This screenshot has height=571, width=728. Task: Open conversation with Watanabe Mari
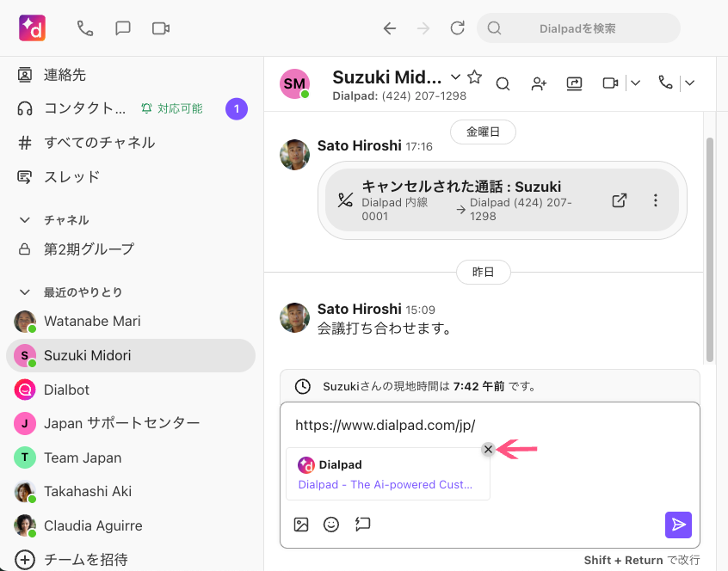[x=92, y=321]
